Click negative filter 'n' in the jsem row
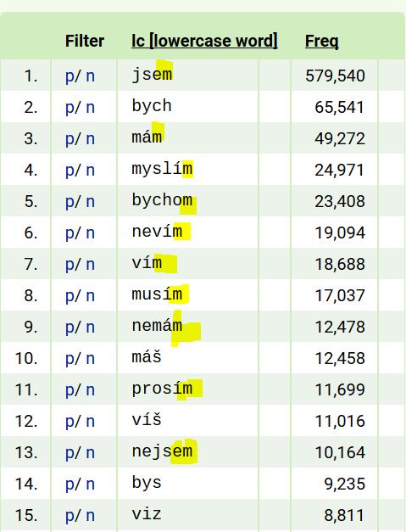The width and height of the screenshot is (406, 532). click(x=90, y=76)
